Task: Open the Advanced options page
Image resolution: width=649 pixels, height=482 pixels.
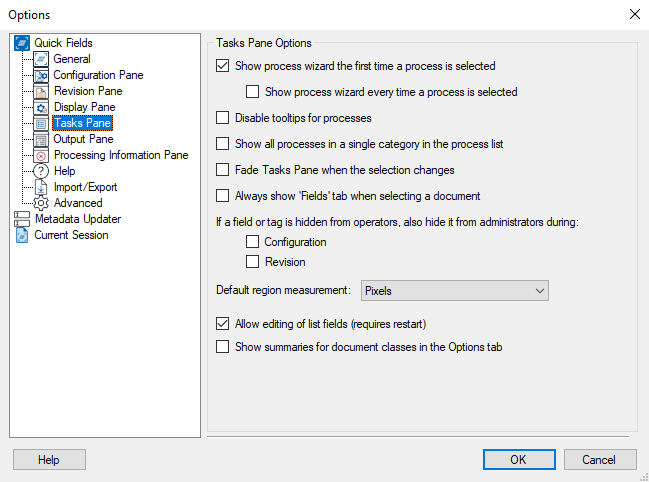Action: point(78,203)
